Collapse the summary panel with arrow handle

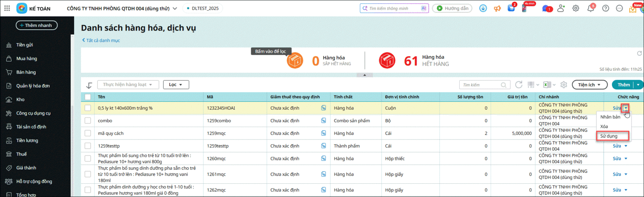365,75
